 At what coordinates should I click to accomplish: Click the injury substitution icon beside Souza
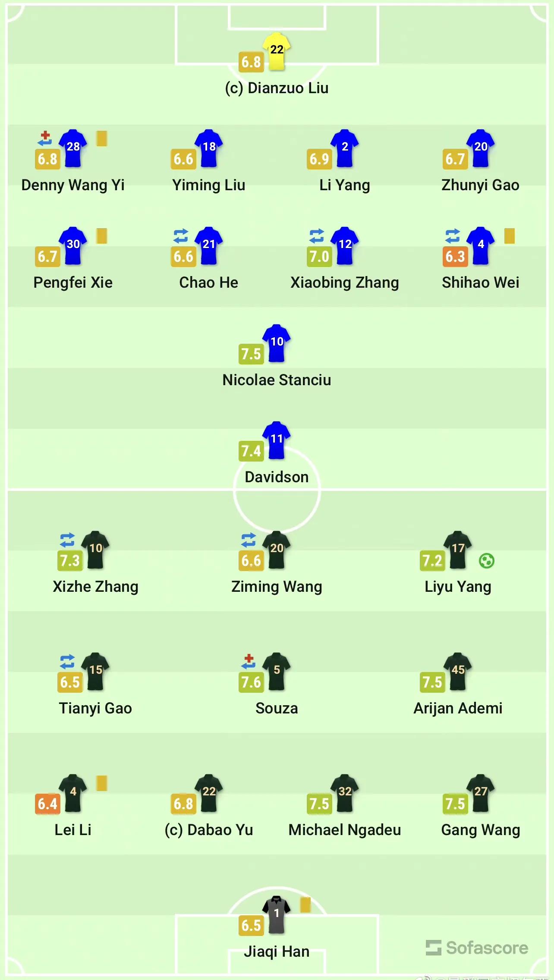(x=249, y=661)
